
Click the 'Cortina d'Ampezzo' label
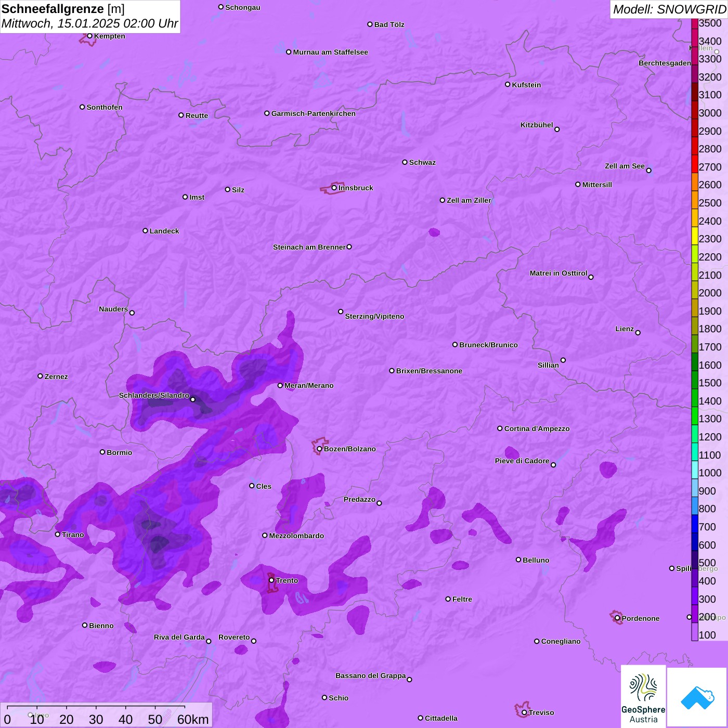point(537,428)
